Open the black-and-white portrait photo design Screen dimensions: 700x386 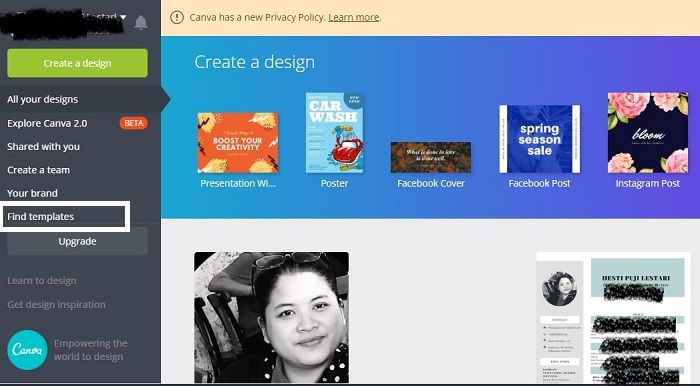(x=271, y=317)
